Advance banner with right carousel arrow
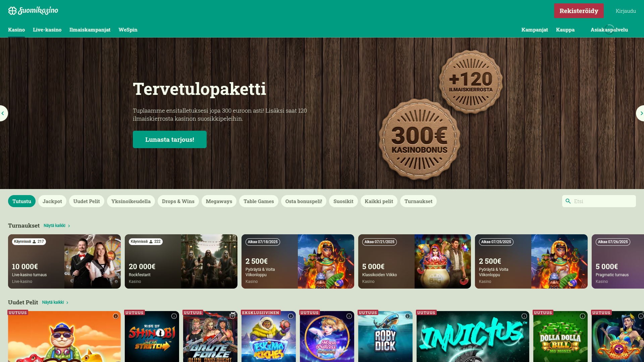The width and height of the screenshot is (644, 362). pyautogui.click(x=640, y=113)
